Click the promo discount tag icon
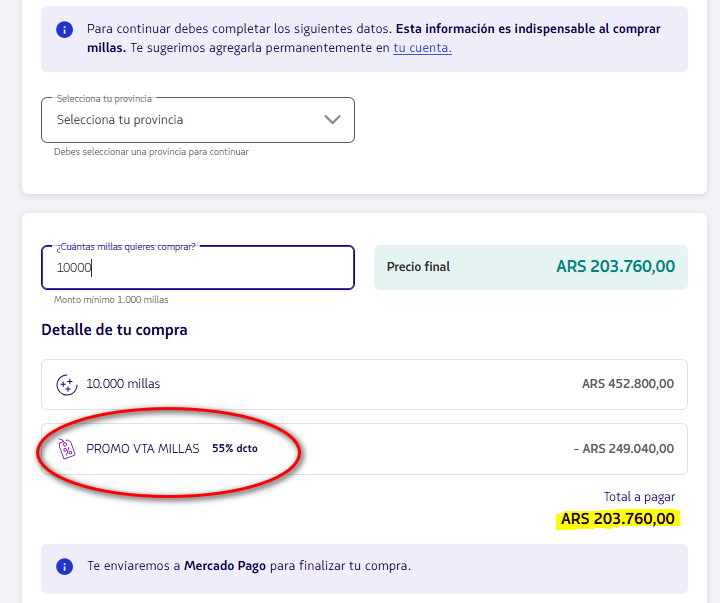720x603 pixels. tap(67, 448)
